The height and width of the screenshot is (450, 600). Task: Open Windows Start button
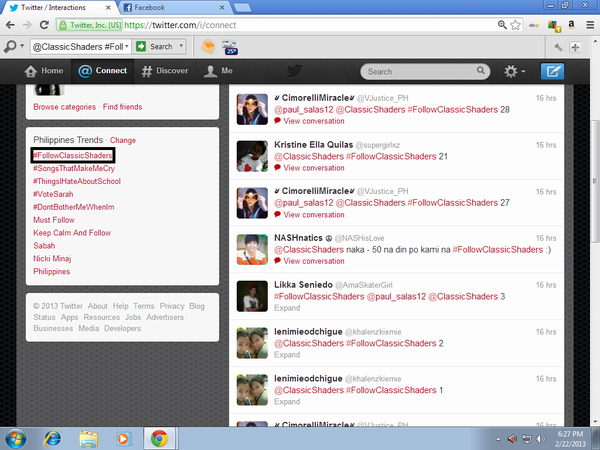16,439
